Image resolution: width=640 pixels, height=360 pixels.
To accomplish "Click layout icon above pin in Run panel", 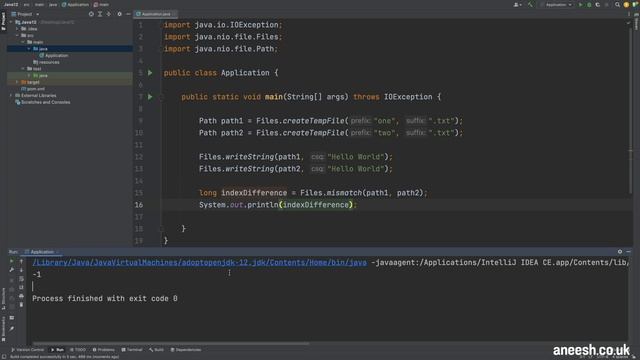I will [11, 318].
